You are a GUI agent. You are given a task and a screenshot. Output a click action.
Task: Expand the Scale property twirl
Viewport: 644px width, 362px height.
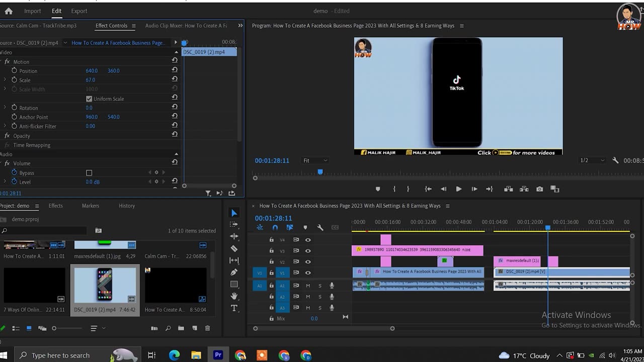(5, 80)
